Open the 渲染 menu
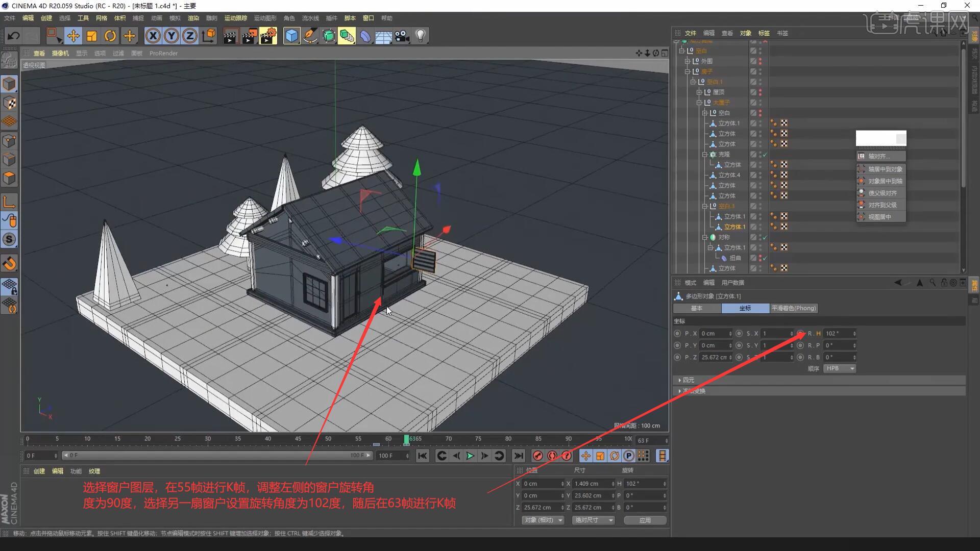 pyautogui.click(x=193, y=18)
